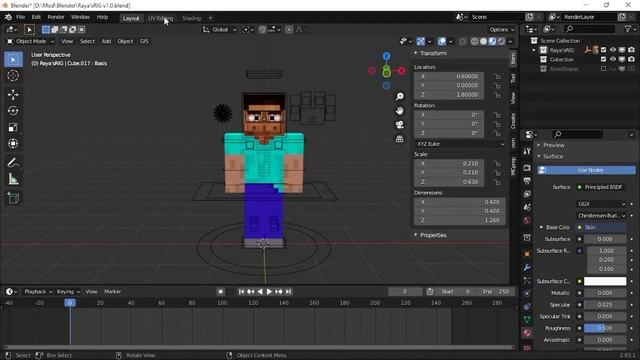Toggle exclude checkbox for Raya'sRIG collection
640x360 pixels.
pos(604,50)
